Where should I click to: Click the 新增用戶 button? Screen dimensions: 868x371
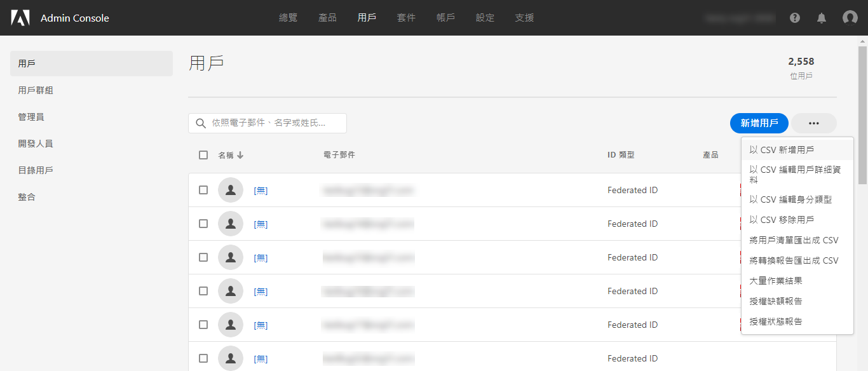[x=759, y=123]
